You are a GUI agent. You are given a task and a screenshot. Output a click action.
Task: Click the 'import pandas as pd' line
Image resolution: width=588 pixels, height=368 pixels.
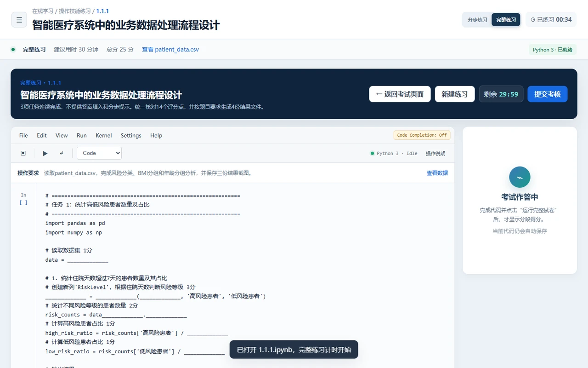(75, 223)
